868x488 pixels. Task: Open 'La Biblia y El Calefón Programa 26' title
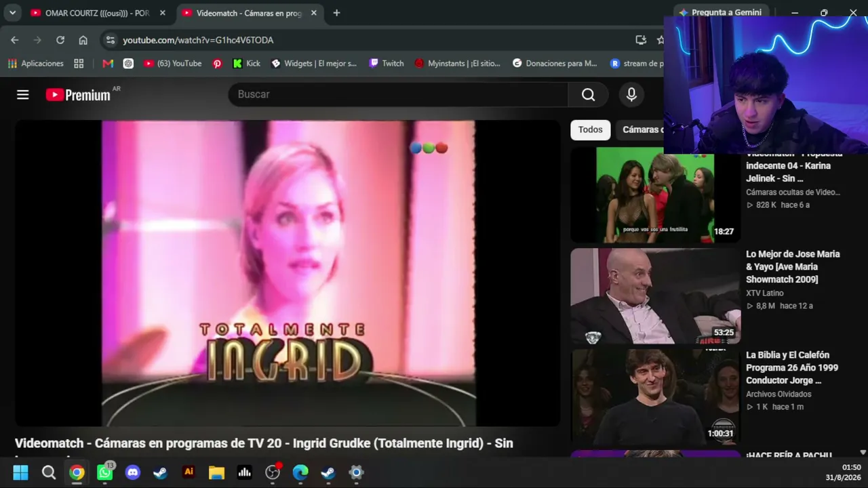tap(792, 367)
